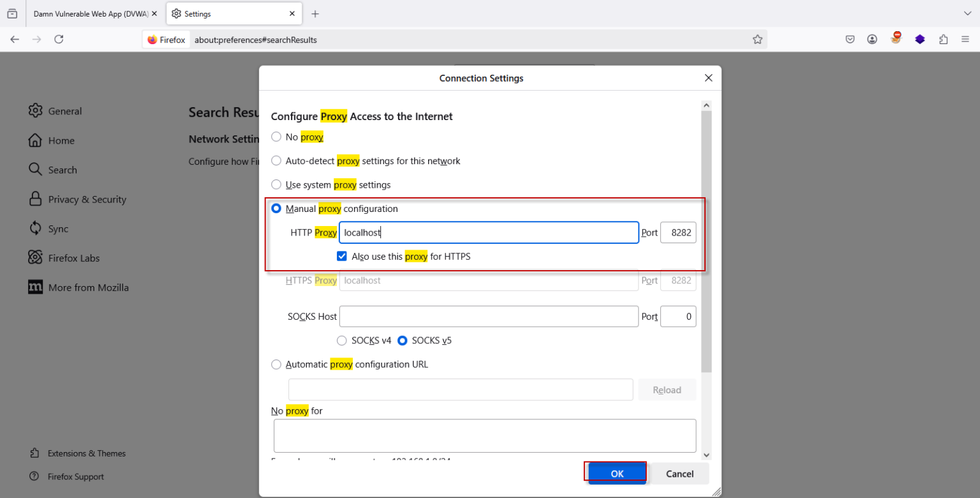Open the application hamburger menu

point(967,39)
